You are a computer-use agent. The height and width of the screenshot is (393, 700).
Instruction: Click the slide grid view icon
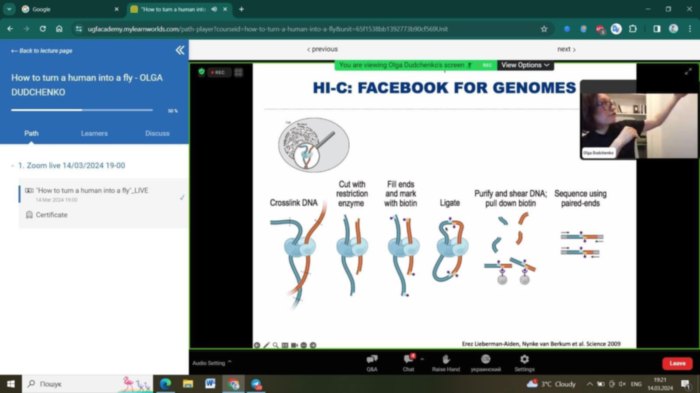[x=285, y=345]
